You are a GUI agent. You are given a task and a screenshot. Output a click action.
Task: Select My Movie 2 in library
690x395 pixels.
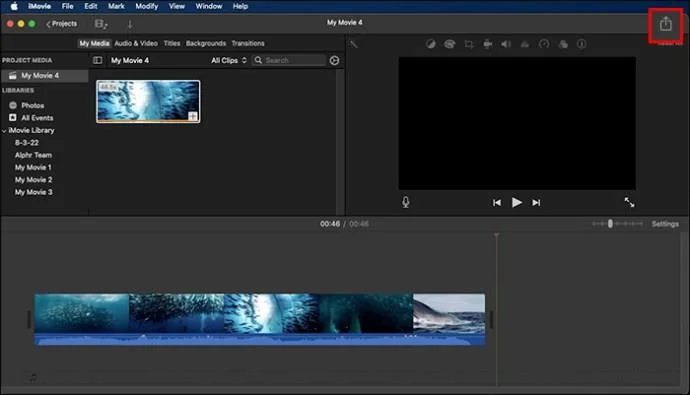click(33, 179)
